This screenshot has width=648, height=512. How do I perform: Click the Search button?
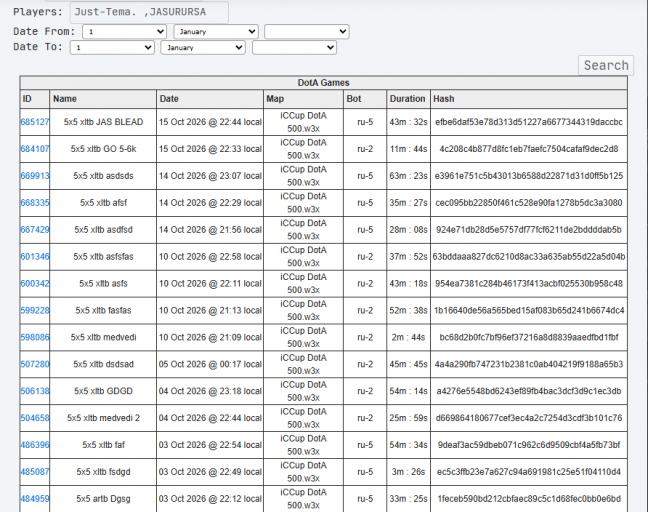tap(606, 65)
